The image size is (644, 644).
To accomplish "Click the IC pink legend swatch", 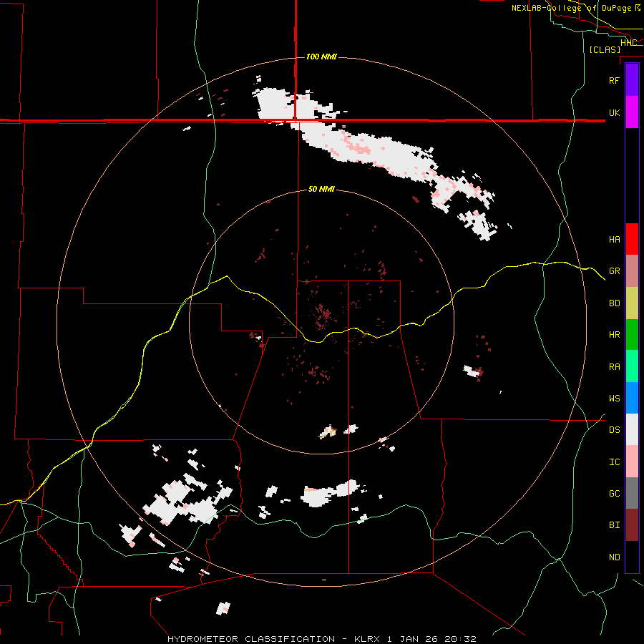I will tap(632, 462).
